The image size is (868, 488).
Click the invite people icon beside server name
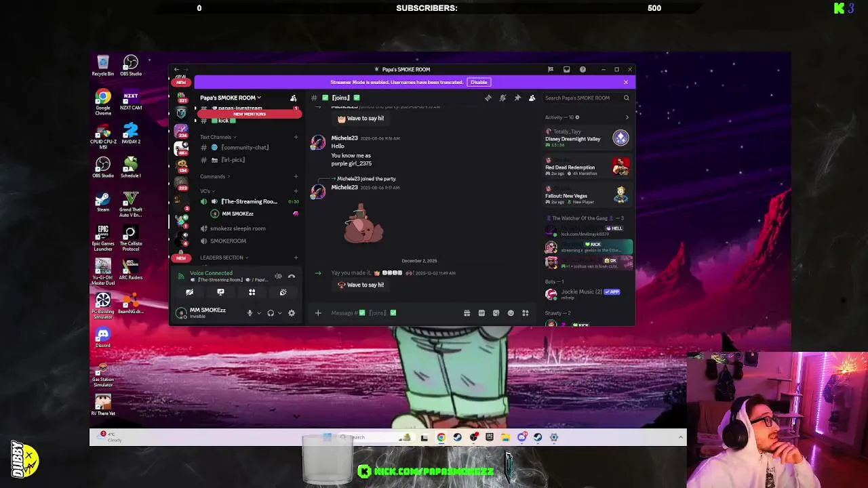click(x=293, y=98)
